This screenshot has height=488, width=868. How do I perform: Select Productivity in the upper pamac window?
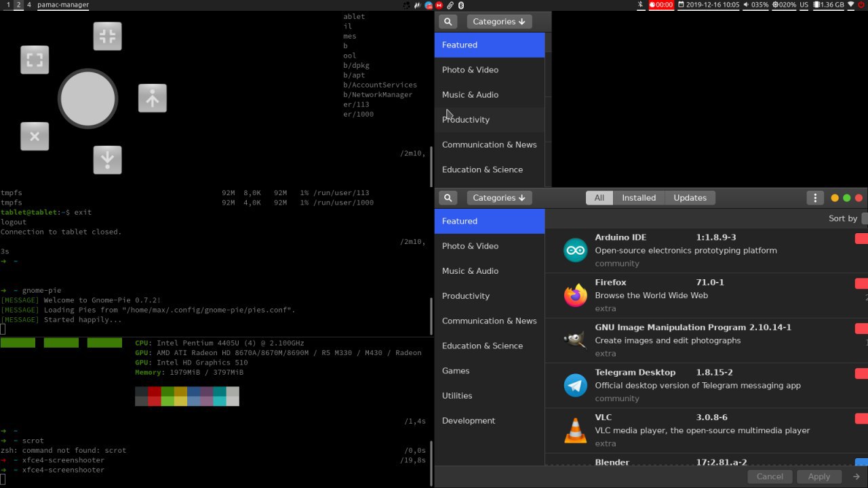(490, 120)
